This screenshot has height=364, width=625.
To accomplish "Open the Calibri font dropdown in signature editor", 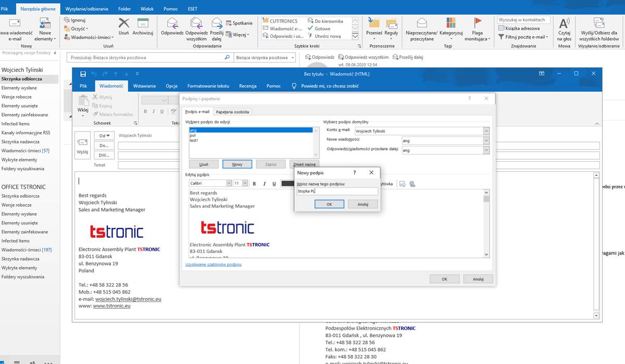I will (229, 184).
